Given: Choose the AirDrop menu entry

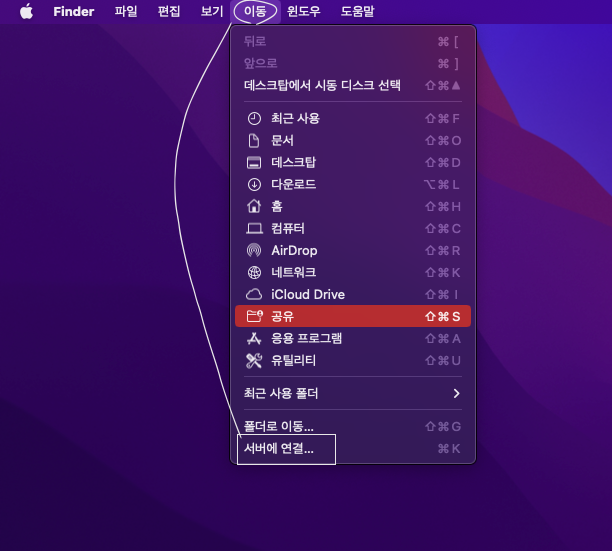Looking at the screenshot, I should pos(353,250).
